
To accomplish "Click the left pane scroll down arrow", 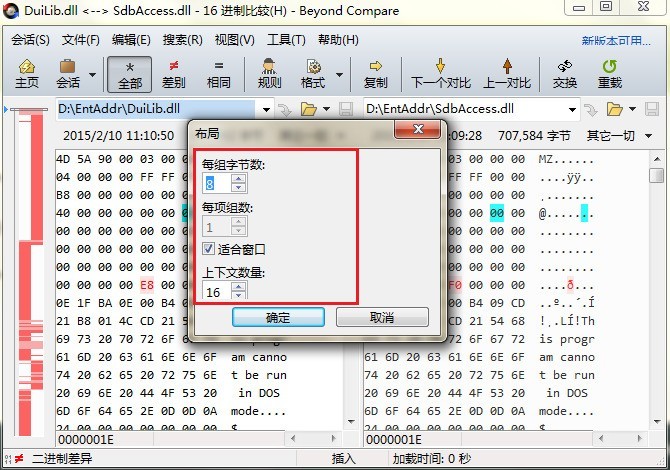I will [x=351, y=421].
